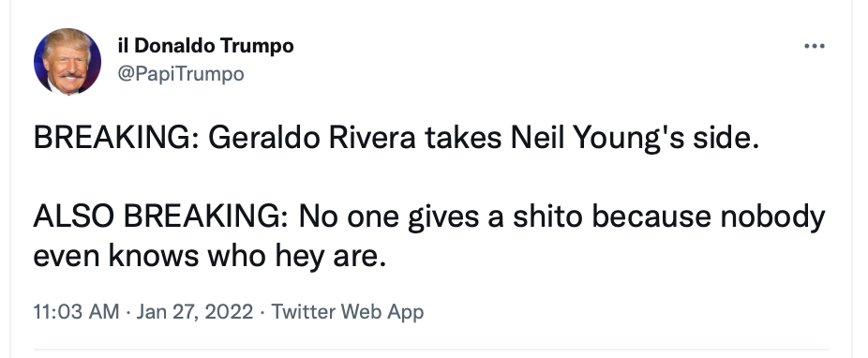Open the three-dot more options menu
Screen dimensions: 868x358
pyautogui.click(x=815, y=46)
